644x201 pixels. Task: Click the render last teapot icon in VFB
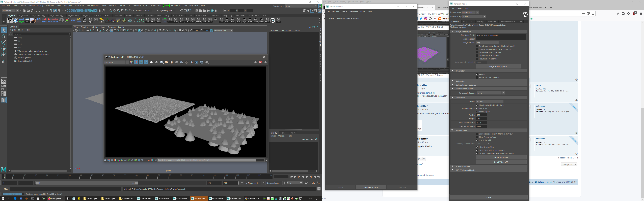click(x=265, y=62)
